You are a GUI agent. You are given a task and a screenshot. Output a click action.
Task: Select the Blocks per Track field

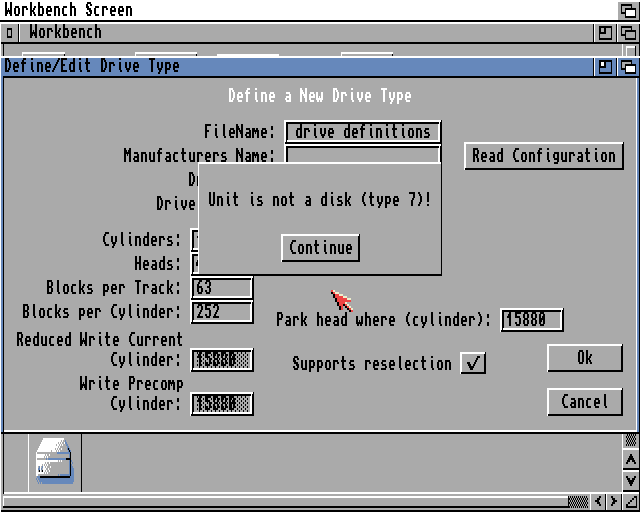click(x=222, y=288)
